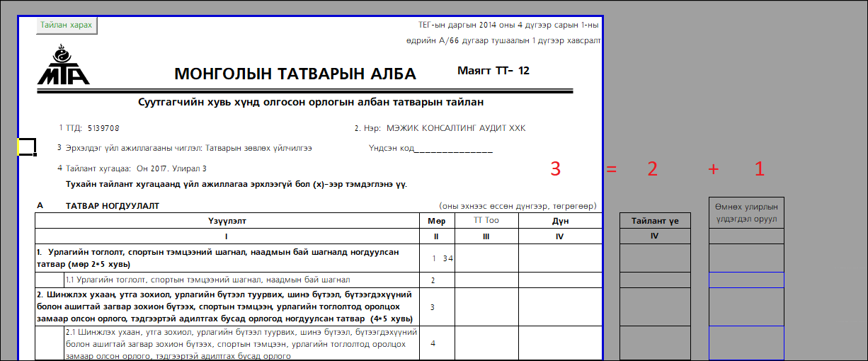Click the yellow-edged selected cell on the left
Image resolution: width=868 pixels, height=361 pixels.
[26, 147]
